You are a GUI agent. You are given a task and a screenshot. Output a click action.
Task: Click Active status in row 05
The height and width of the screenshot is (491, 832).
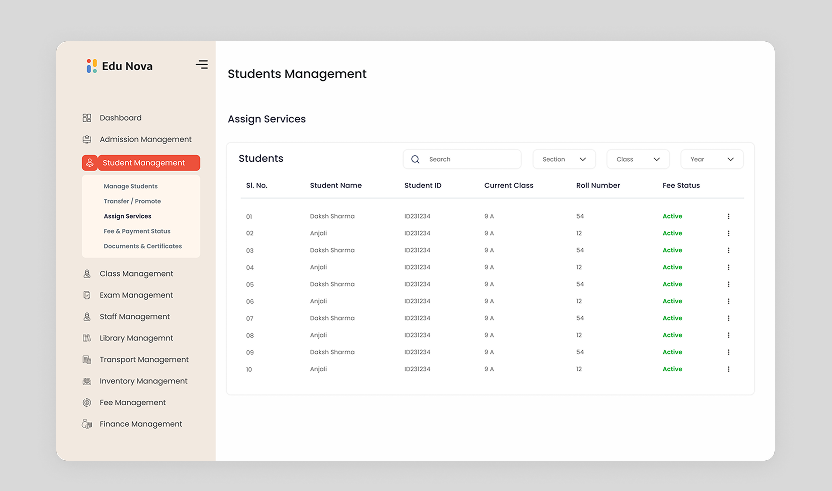[672, 285]
